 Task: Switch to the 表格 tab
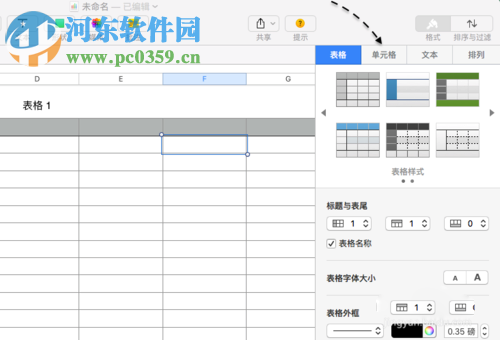point(338,55)
